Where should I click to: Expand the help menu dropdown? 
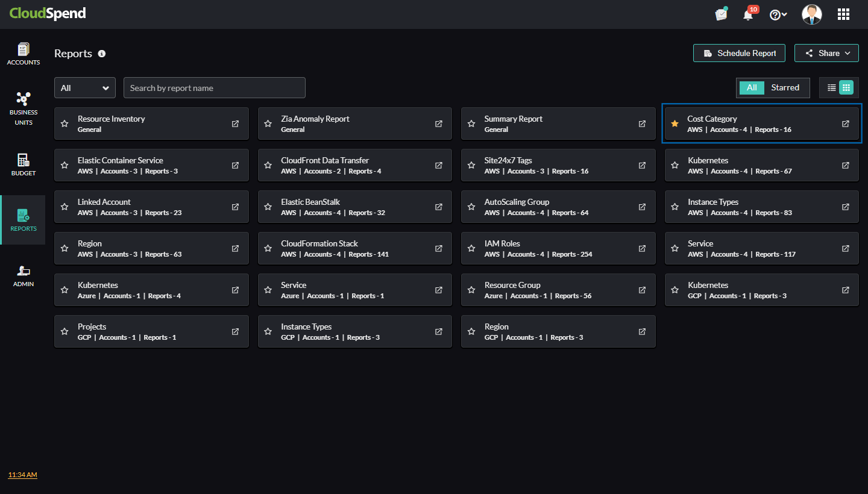(x=778, y=15)
